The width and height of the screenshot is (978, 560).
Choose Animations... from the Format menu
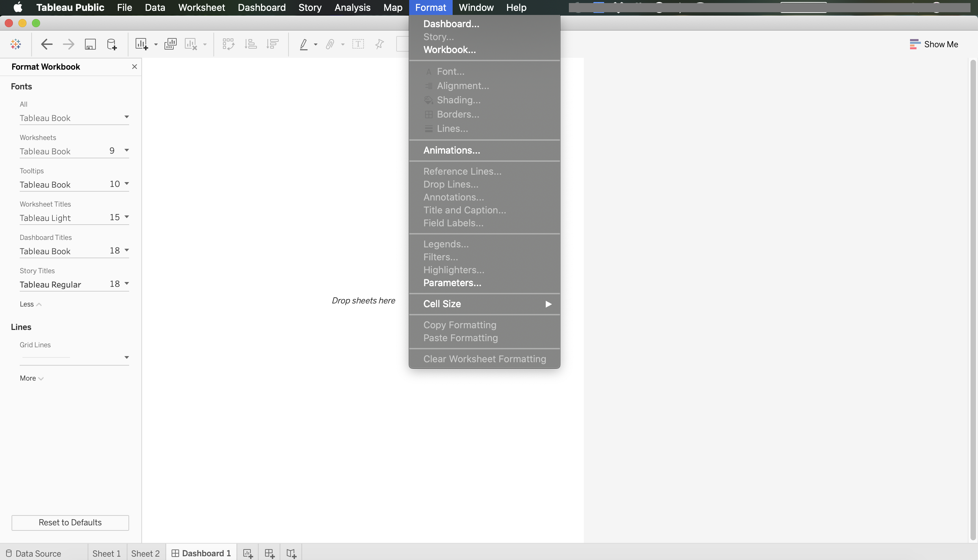452,151
